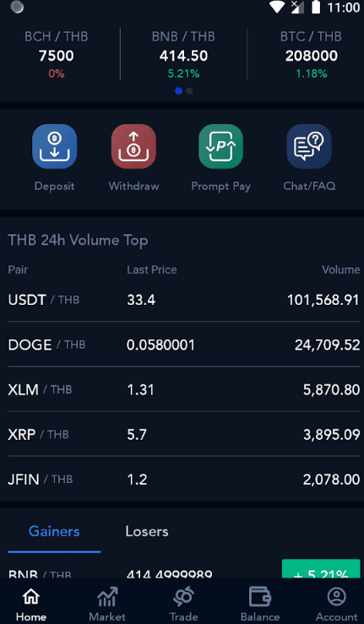Open the Chat/FAQ help icon
Image resolution: width=364 pixels, height=624 pixels.
[309, 146]
